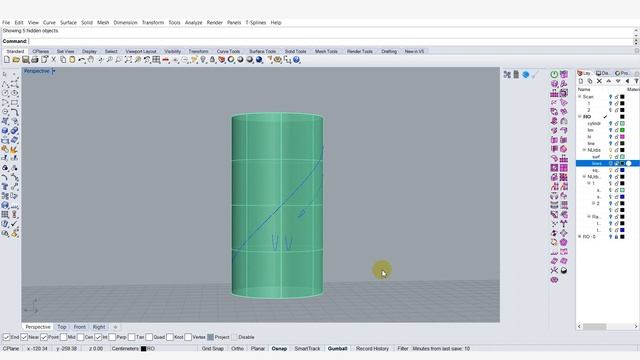Click the blue sphere icon beside viewport

click(x=526, y=74)
